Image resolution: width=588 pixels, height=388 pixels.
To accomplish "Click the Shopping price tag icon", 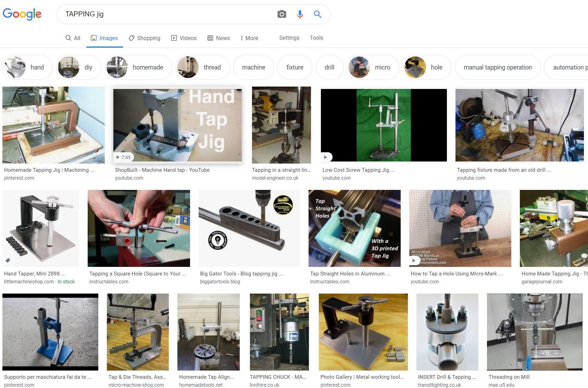I will click(131, 38).
